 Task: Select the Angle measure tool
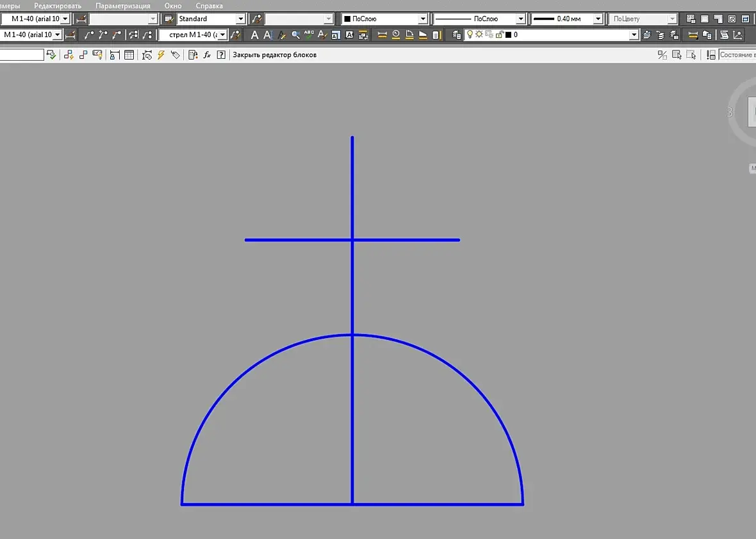(x=409, y=35)
